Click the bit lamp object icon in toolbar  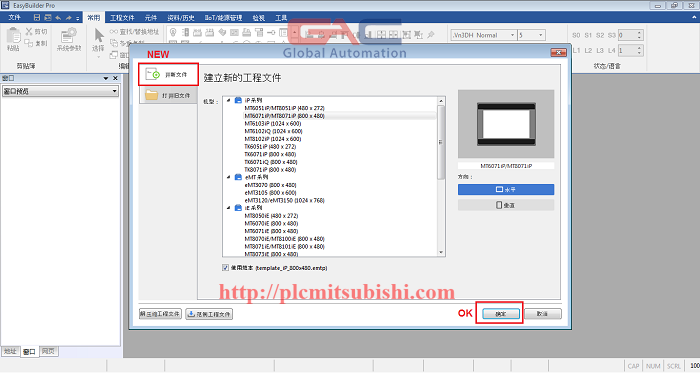[173, 33]
